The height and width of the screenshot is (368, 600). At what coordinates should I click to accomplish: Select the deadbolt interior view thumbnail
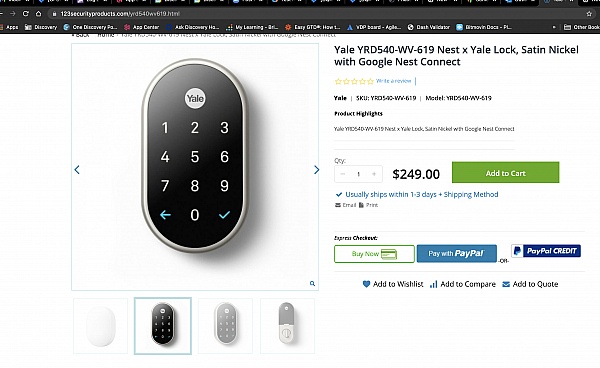[x=287, y=326]
